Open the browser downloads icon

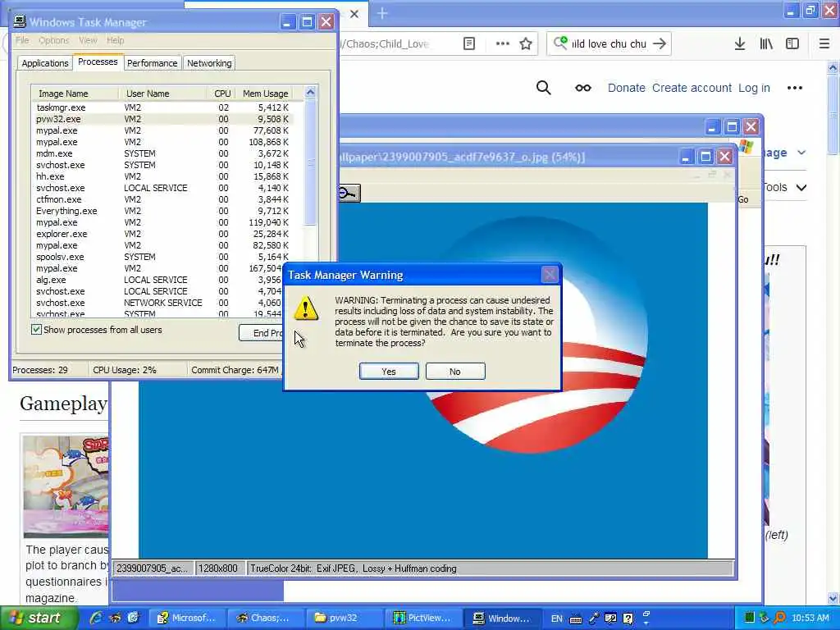pyautogui.click(x=740, y=44)
